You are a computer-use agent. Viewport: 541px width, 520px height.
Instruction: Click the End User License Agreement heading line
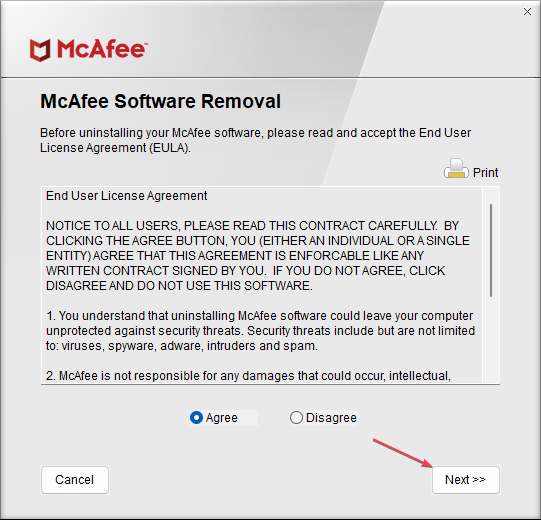point(127,196)
